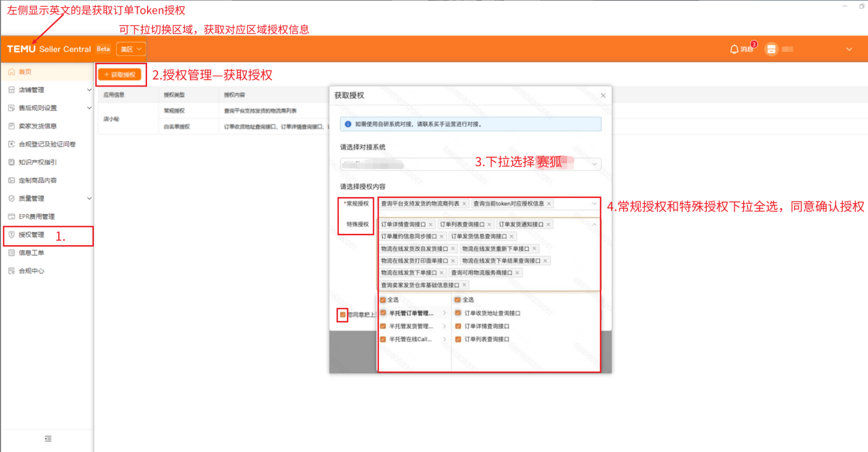Click the 合规中心 sidebar icon

11,271
